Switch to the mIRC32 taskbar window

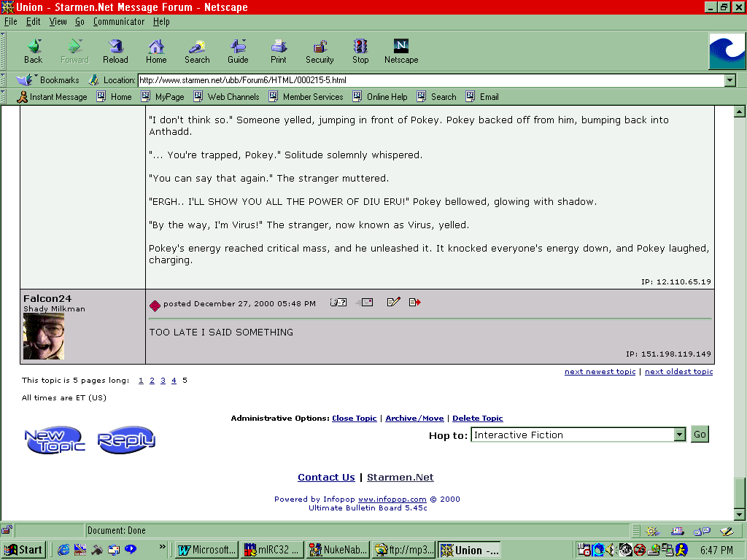[272, 550]
